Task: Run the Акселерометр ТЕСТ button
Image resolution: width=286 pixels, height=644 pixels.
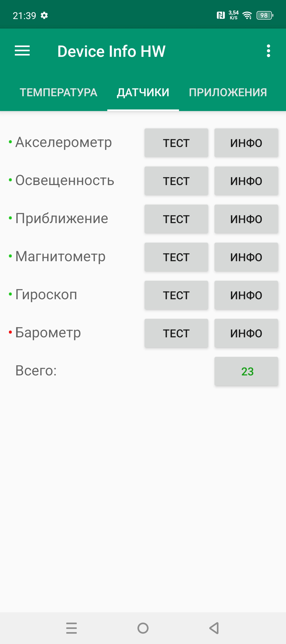Action: click(176, 143)
